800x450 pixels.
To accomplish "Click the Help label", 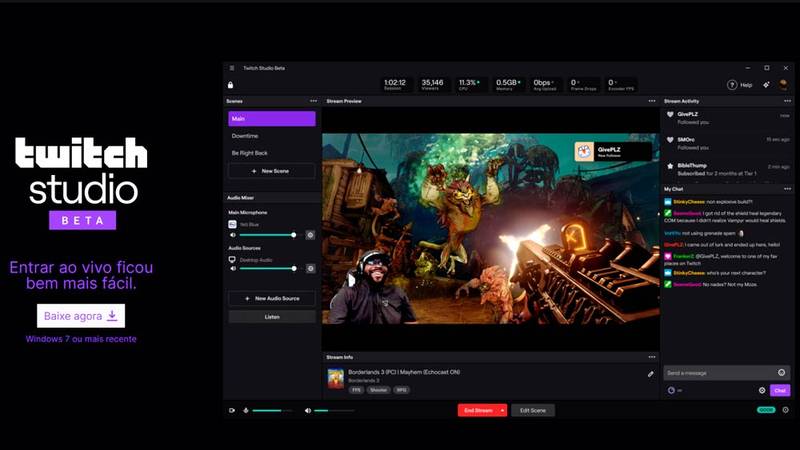I will (x=746, y=85).
